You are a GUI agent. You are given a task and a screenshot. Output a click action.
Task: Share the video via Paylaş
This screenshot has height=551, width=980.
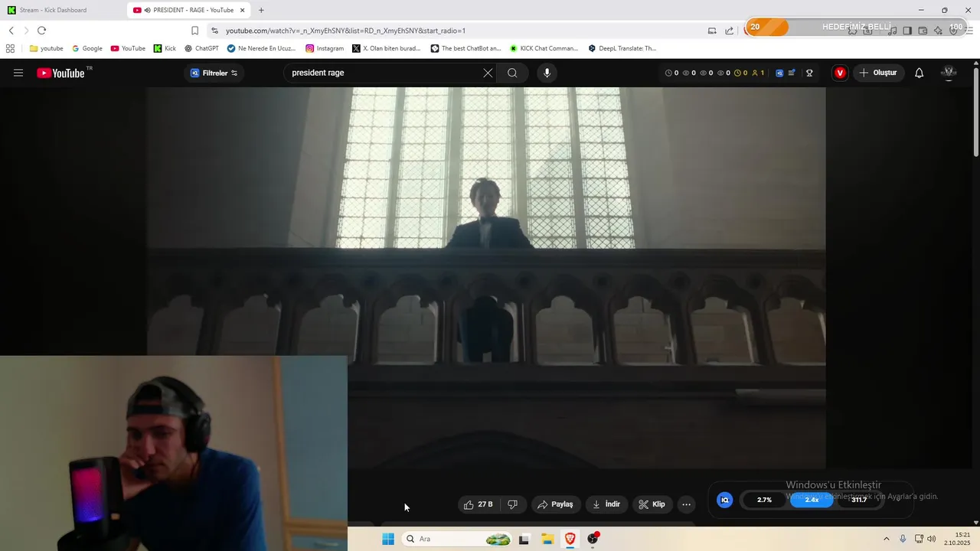point(555,504)
